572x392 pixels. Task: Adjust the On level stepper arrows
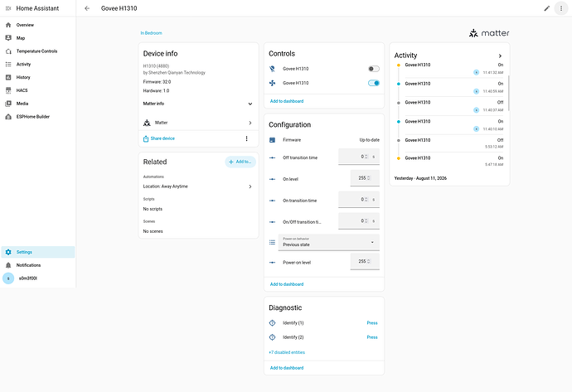point(368,178)
